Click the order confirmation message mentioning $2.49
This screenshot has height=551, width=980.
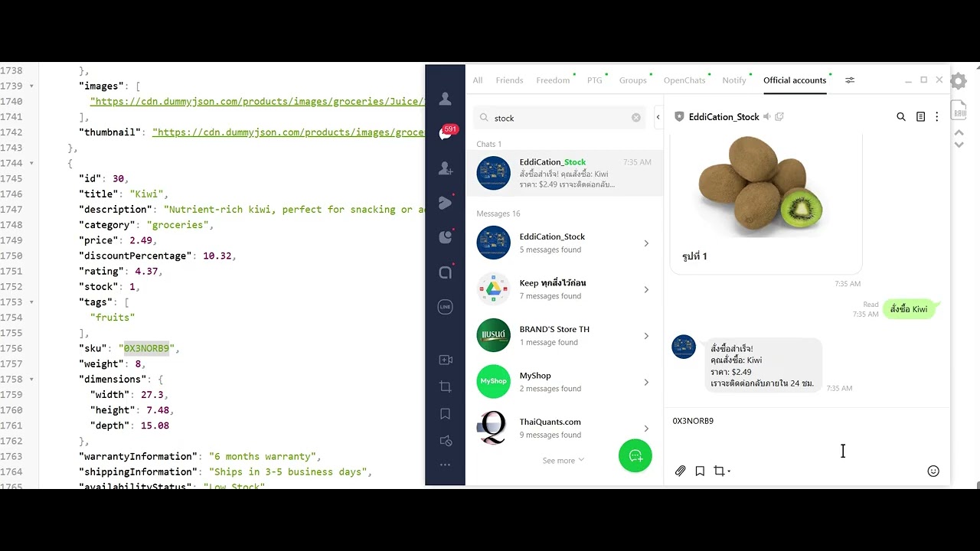pyautogui.click(x=763, y=366)
